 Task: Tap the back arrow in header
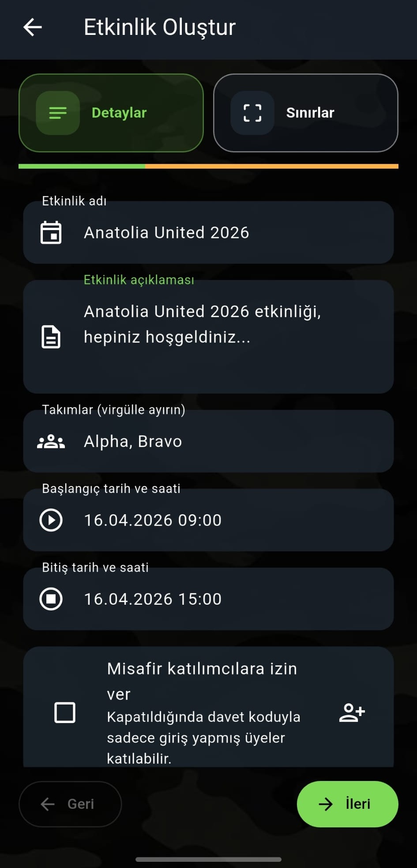pyautogui.click(x=33, y=27)
